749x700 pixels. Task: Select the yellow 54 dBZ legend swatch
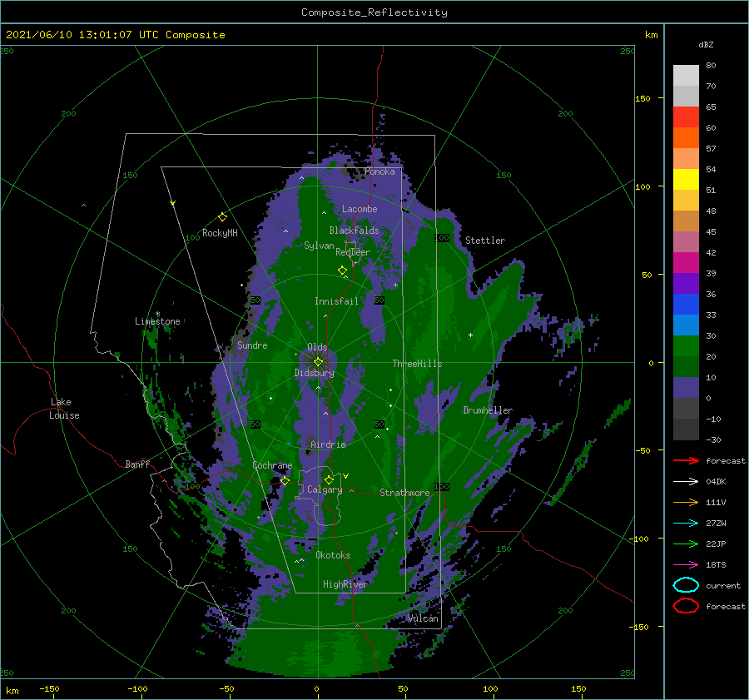pos(686,179)
